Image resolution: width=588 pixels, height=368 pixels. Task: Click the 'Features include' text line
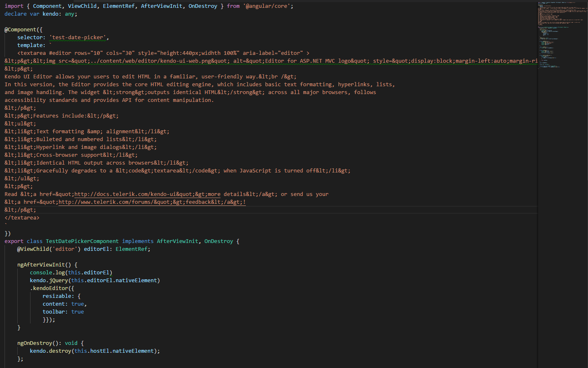click(62, 116)
